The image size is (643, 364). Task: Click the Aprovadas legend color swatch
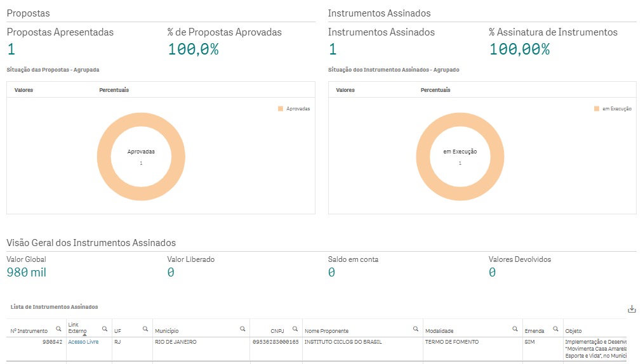pos(281,108)
